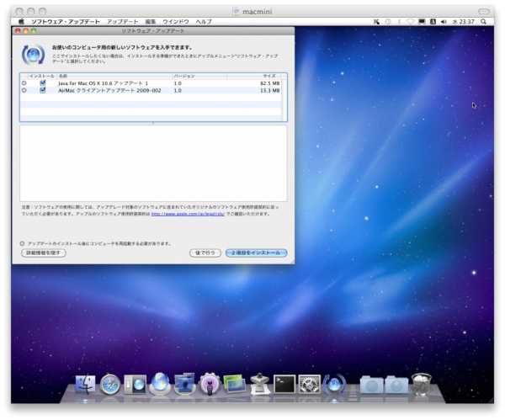Minimize the Software Update dialog with yellow button

pyautogui.click(x=26, y=31)
